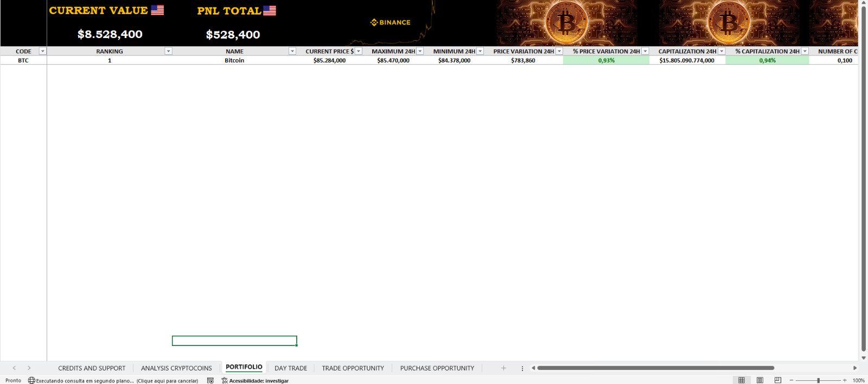Click the $8.528,400 current value figure
868x384 pixels.
tap(110, 34)
